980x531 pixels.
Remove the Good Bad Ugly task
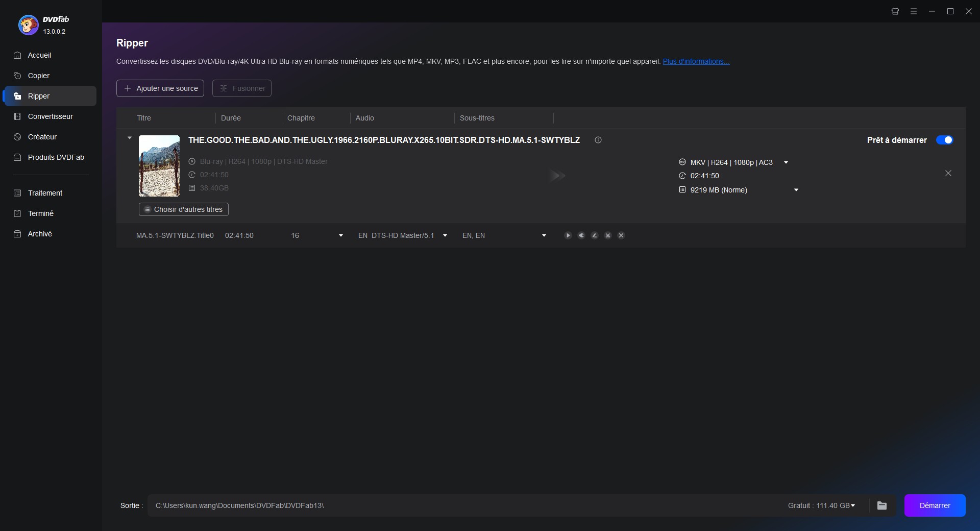(x=948, y=173)
